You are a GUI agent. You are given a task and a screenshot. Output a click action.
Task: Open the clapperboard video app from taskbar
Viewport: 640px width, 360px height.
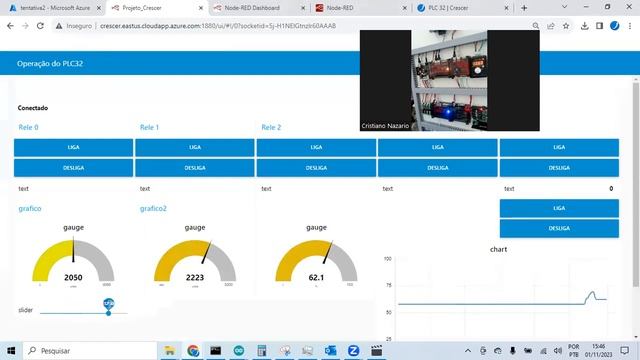coord(376,351)
